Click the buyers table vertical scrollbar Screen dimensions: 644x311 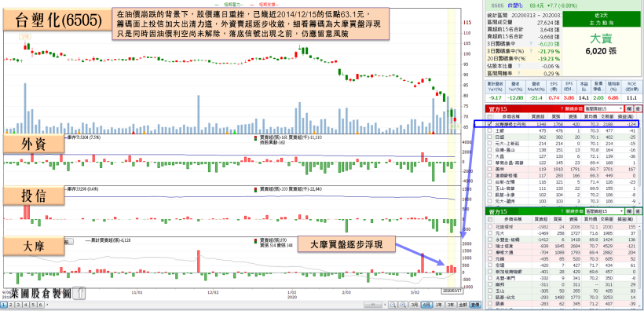click(x=639, y=156)
